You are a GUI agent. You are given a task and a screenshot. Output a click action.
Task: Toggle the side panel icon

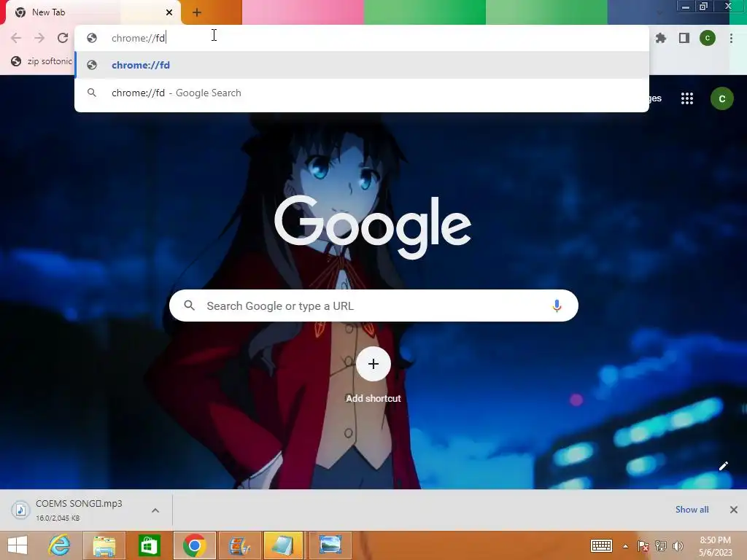tap(684, 38)
